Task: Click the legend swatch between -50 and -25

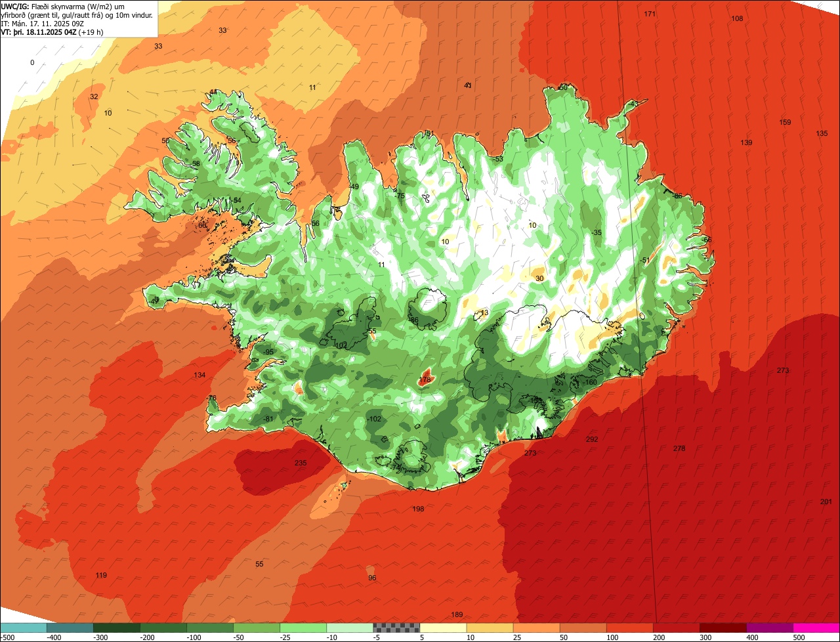Action: (x=257, y=628)
